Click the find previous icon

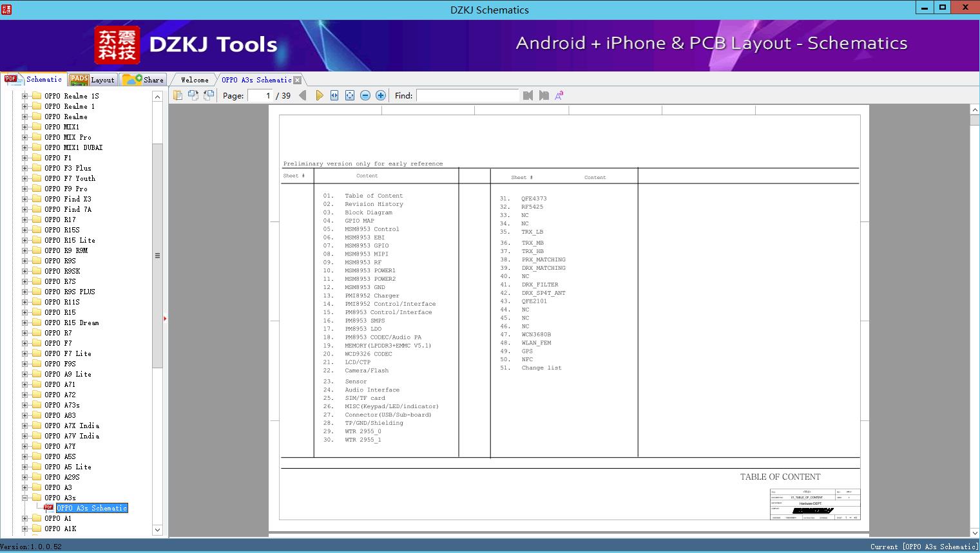coord(528,95)
